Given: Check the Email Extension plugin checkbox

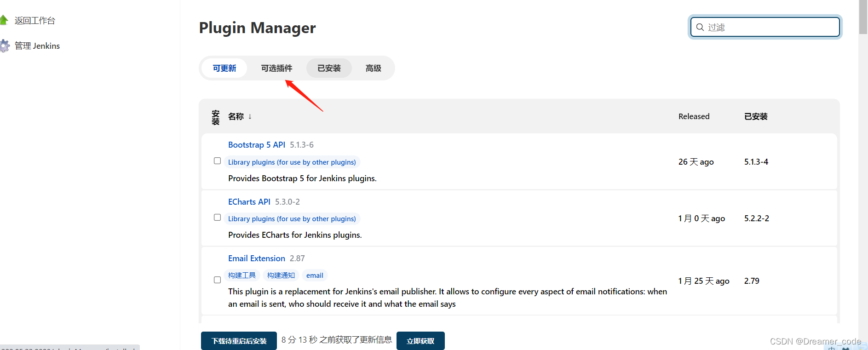Looking at the screenshot, I should tap(217, 280).
